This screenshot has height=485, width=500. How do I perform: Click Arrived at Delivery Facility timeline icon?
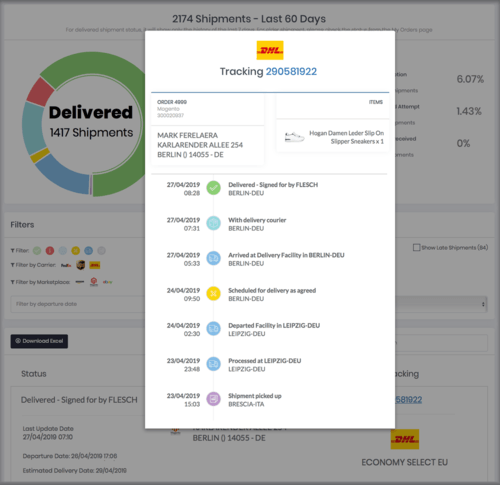click(213, 258)
